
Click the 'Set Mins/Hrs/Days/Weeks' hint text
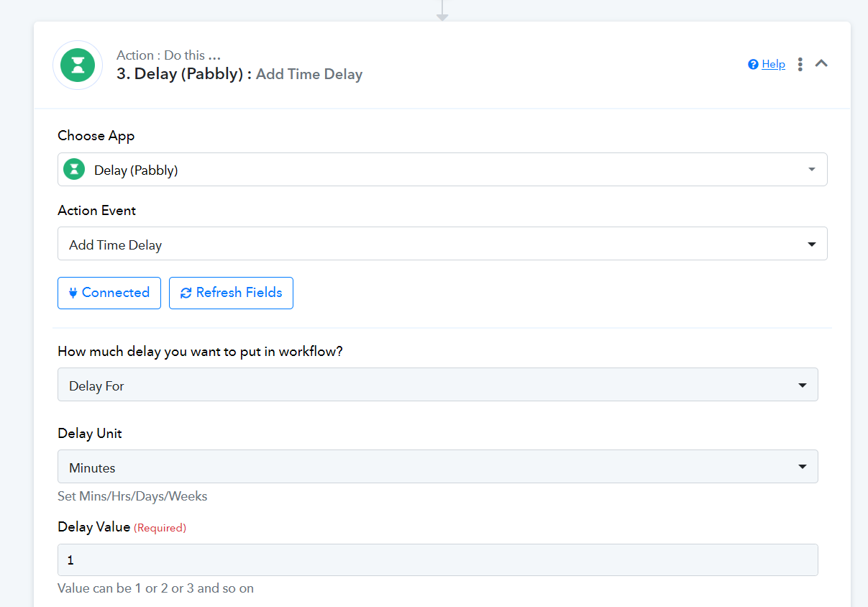[132, 496]
